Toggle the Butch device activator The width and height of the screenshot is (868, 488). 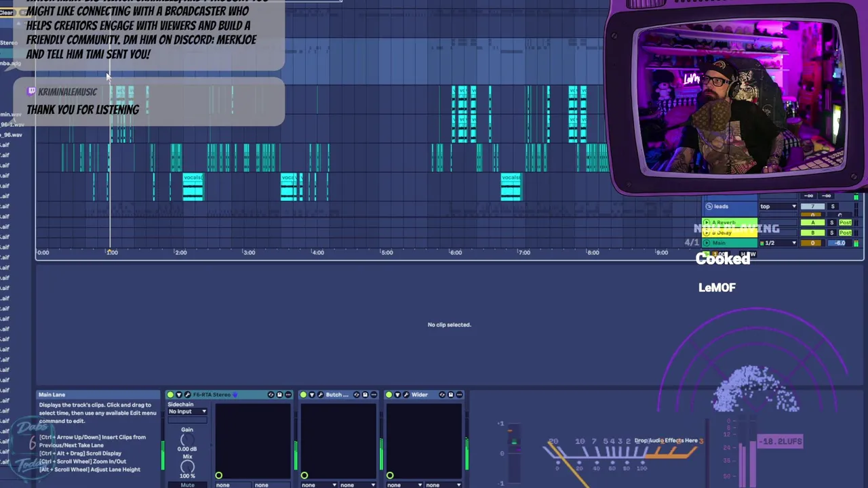(303, 394)
